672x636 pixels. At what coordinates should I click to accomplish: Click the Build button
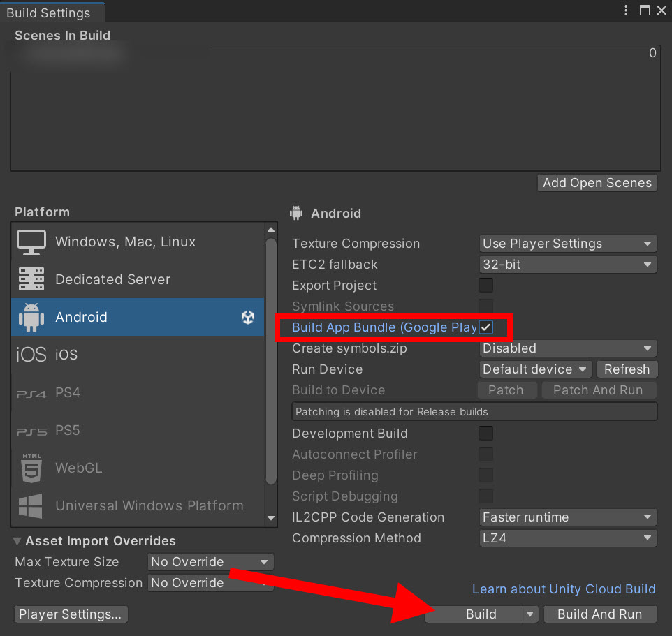click(474, 614)
